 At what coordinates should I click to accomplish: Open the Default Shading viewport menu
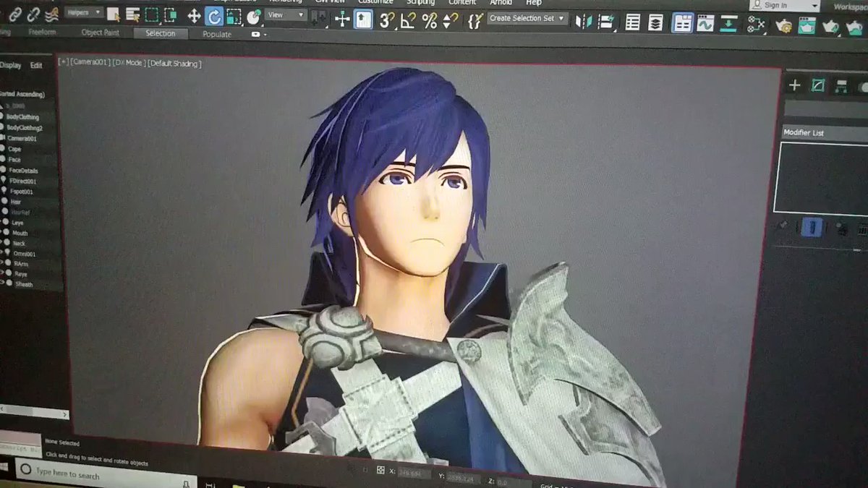(x=174, y=64)
